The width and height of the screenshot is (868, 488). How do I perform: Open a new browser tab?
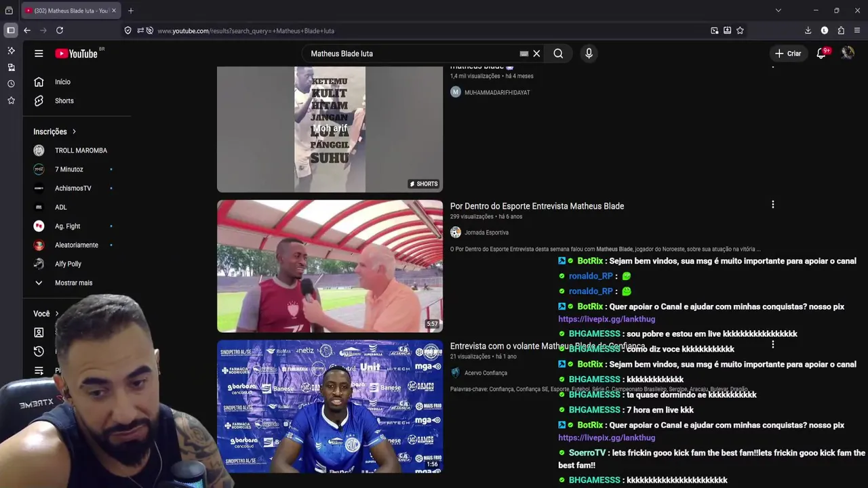[131, 11]
